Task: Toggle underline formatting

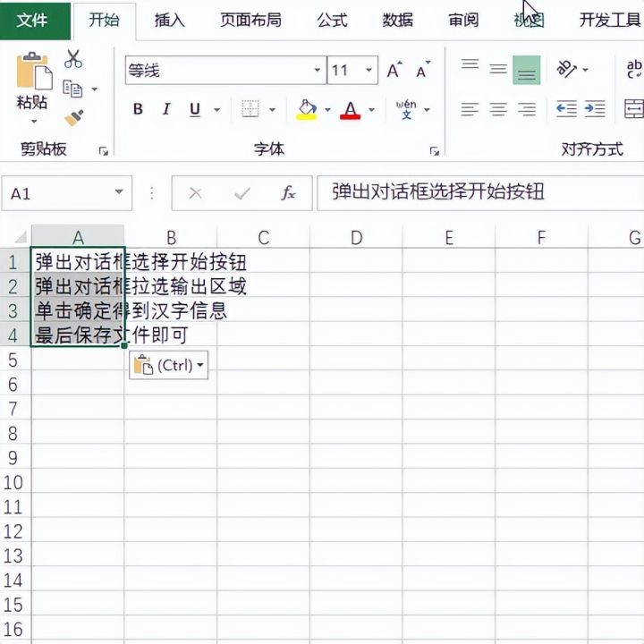Action: click(195, 109)
